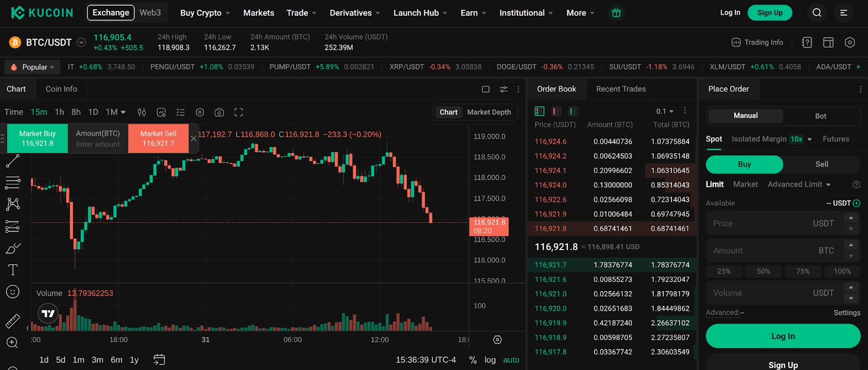The image size is (868, 370).
Task: Open the help guide question-mark icon
Action: (807, 42)
